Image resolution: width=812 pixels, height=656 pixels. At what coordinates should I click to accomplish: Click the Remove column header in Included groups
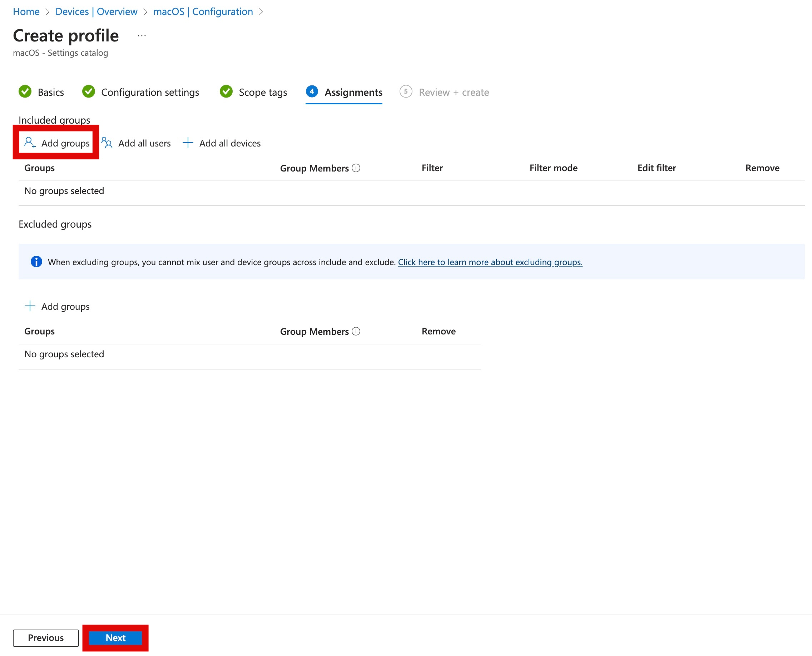(762, 168)
